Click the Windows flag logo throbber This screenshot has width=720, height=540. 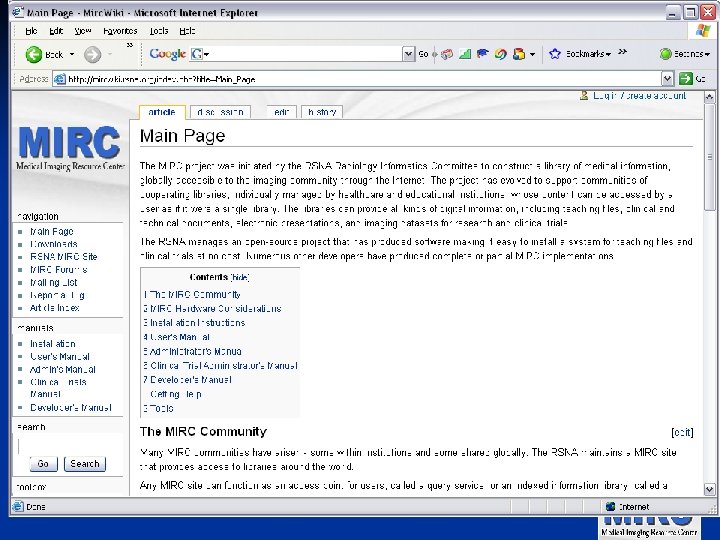point(702,31)
